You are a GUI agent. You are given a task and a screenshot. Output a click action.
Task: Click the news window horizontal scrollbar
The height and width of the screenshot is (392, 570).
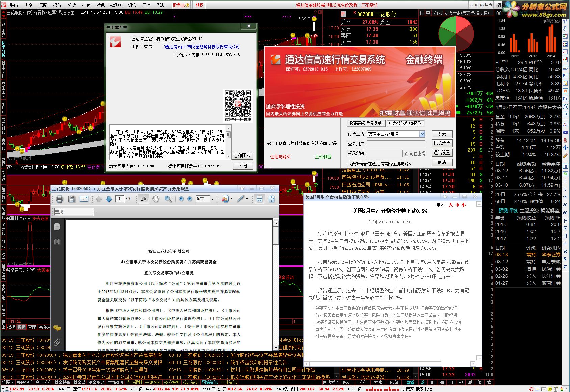390,364
